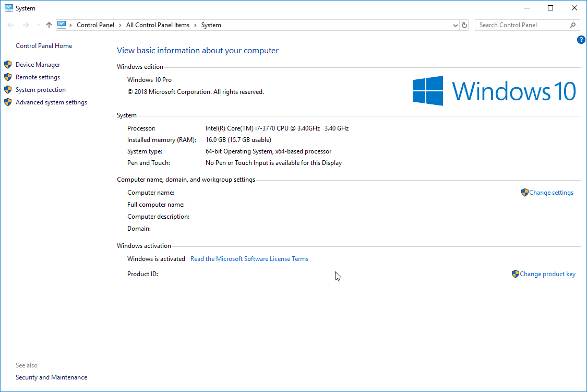The width and height of the screenshot is (587, 392).
Task: Click shield icon next to Change settings
Action: point(524,193)
